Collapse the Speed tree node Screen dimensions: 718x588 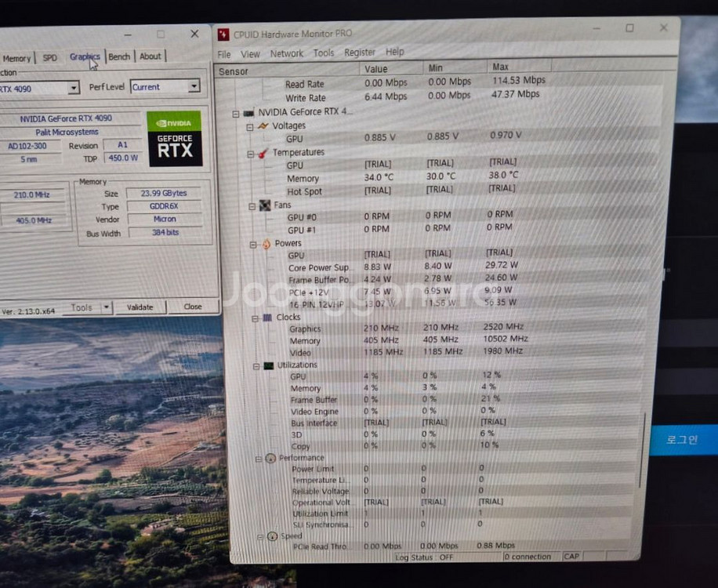pos(260,537)
